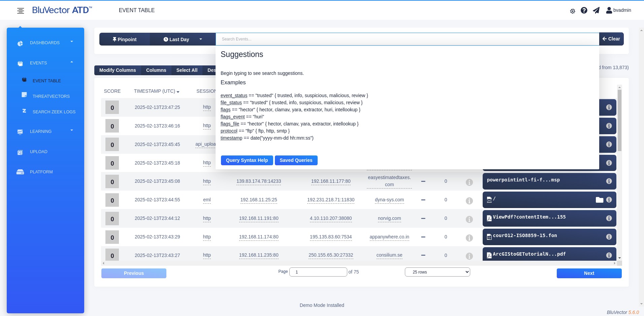Screen dimensions: 644x316
Task: Toggle the hamburger sidebar menu icon
Action: 21,11
